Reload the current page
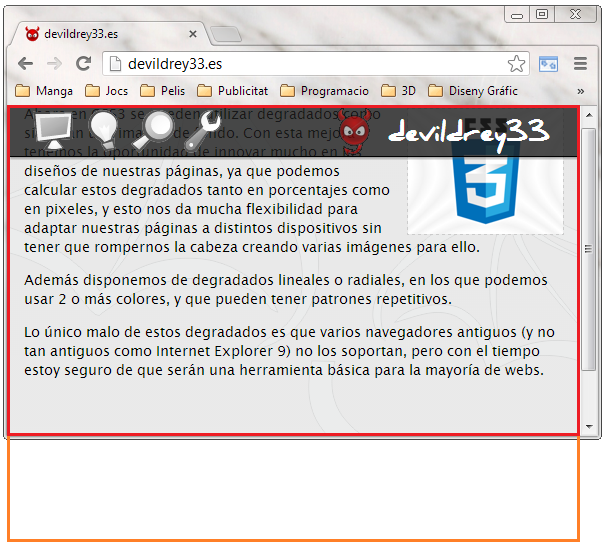Viewport: 605px width, 542px height. point(84,64)
